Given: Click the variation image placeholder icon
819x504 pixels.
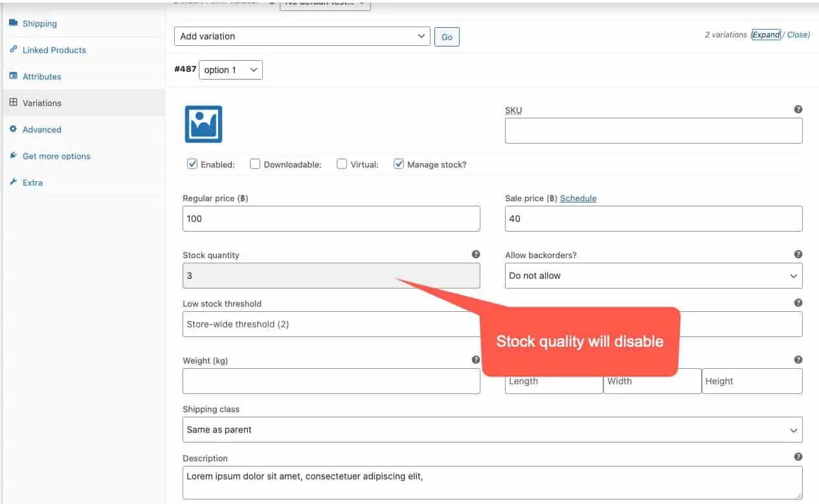Looking at the screenshot, I should [x=203, y=124].
